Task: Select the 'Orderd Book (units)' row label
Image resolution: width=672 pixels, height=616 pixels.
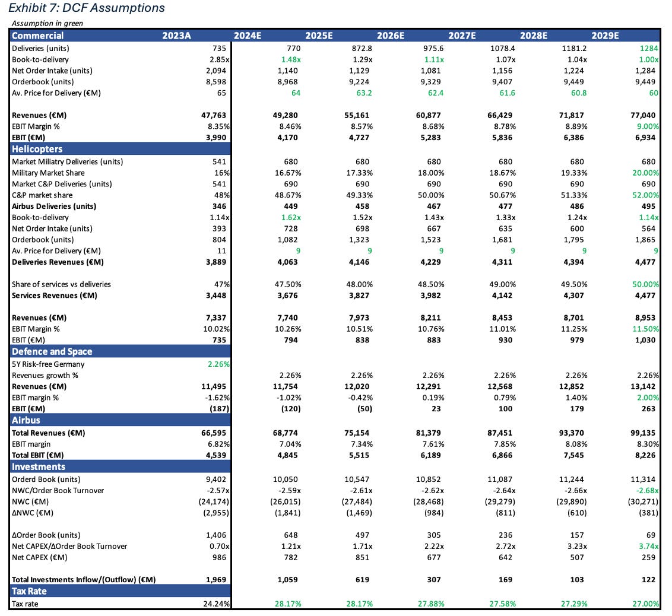Action: (46, 480)
